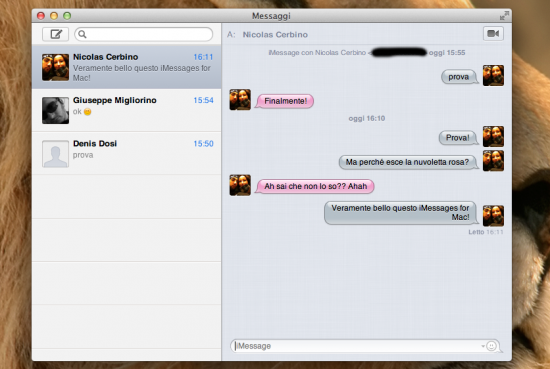Enter full screen with arrows icon
The height and width of the screenshot is (369, 550).
tap(504, 15)
